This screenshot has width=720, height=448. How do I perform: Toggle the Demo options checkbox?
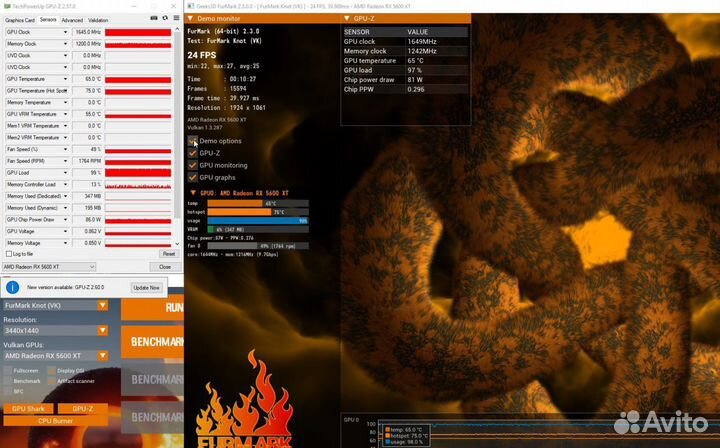193,141
